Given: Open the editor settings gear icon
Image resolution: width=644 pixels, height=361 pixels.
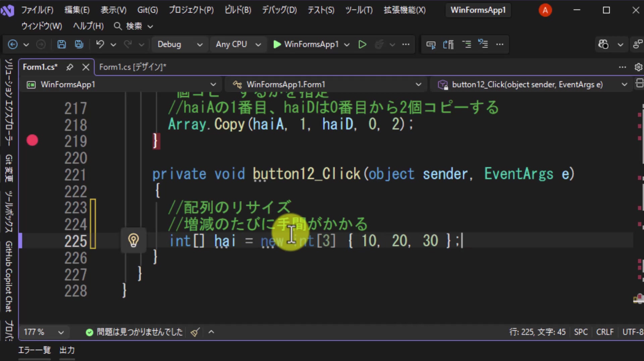Looking at the screenshot, I should tap(638, 67).
